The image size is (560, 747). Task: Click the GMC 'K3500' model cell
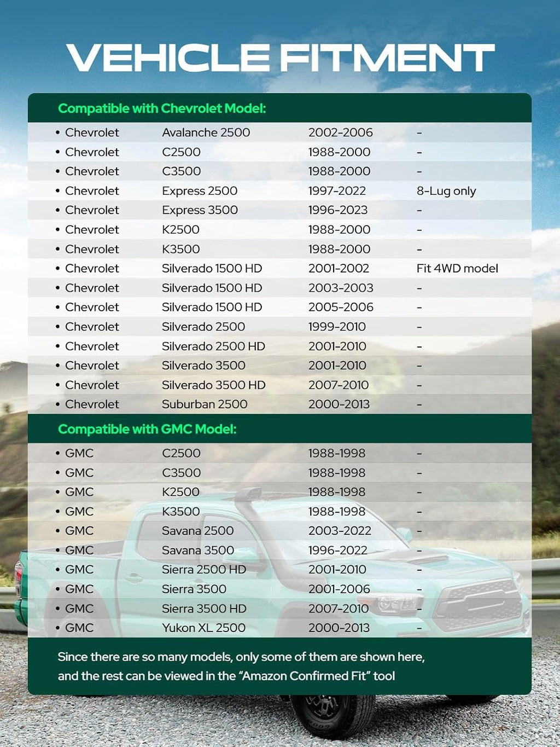click(180, 512)
